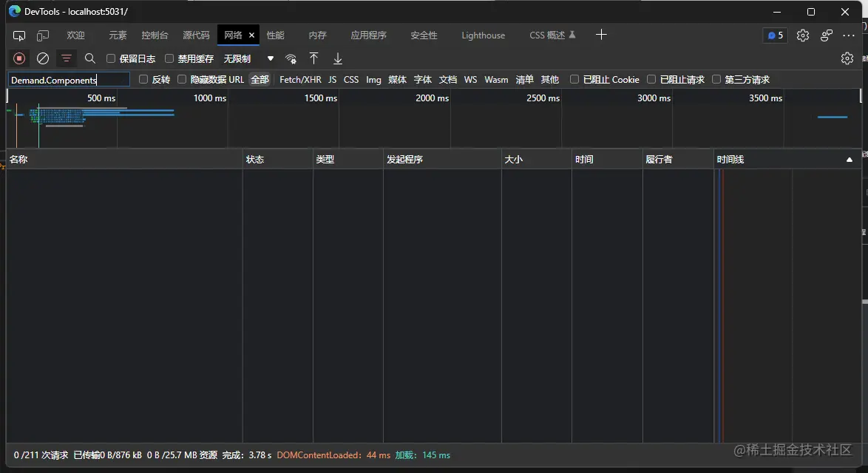Click 0 /211 次请求 in status bar
Viewport: 868px width, 473px height.
click(41, 455)
